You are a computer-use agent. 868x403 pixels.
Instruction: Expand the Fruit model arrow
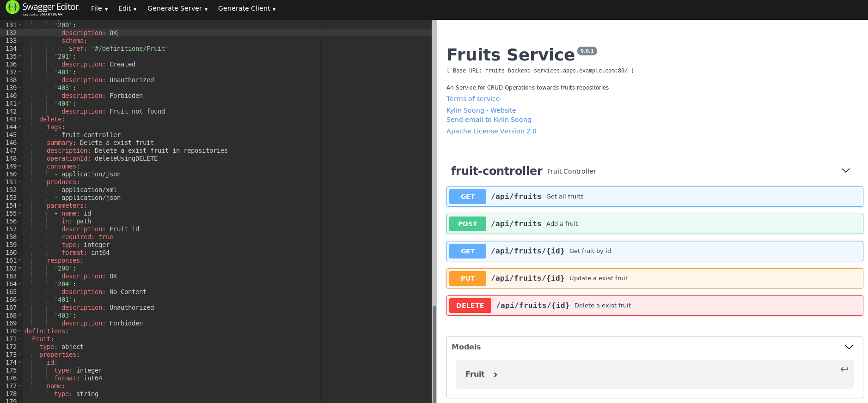495,375
